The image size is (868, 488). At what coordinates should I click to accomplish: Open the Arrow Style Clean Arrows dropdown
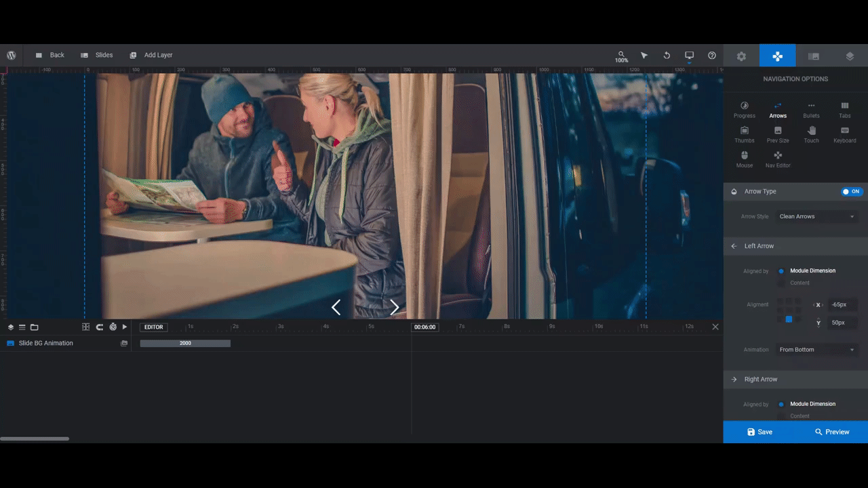tap(816, 217)
